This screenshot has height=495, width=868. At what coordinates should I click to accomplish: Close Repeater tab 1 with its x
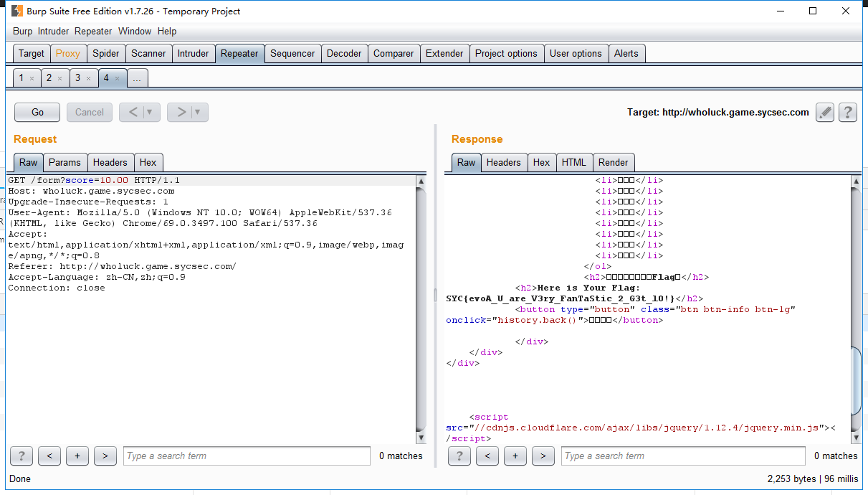point(32,78)
